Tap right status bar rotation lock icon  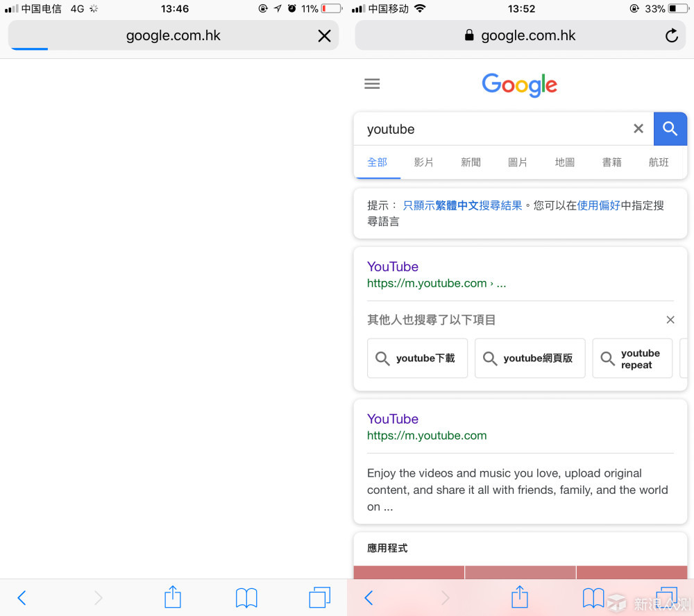pyautogui.click(x=634, y=8)
